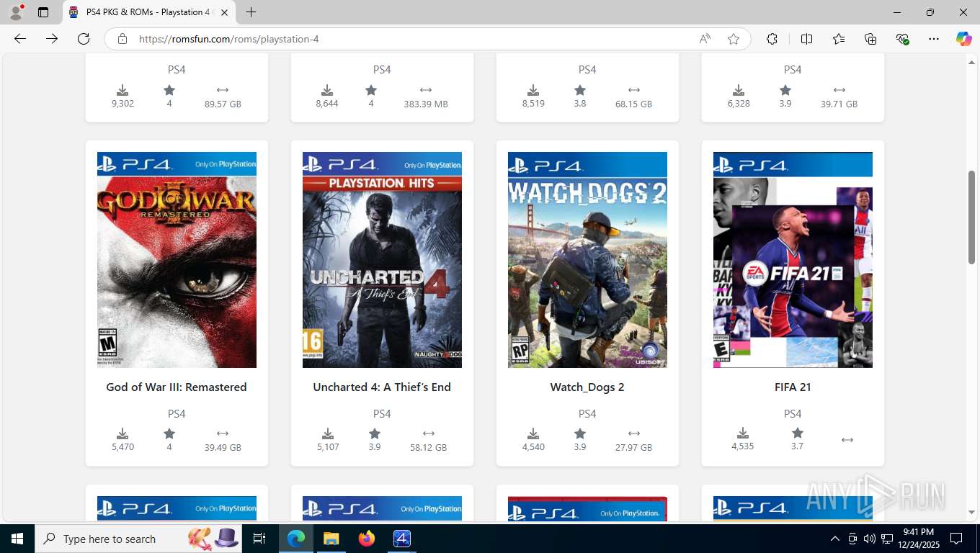View site information lock icon

[x=122, y=39]
